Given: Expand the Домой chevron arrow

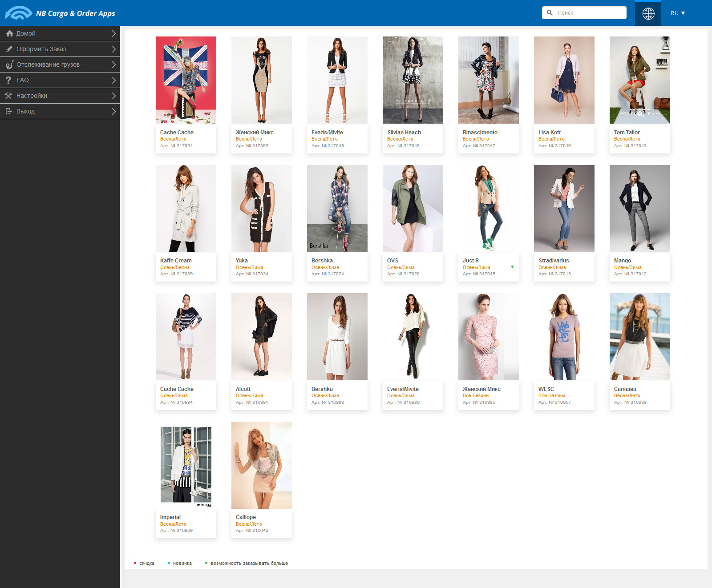Looking at the screenshot, I should click(x=114, y=33).
